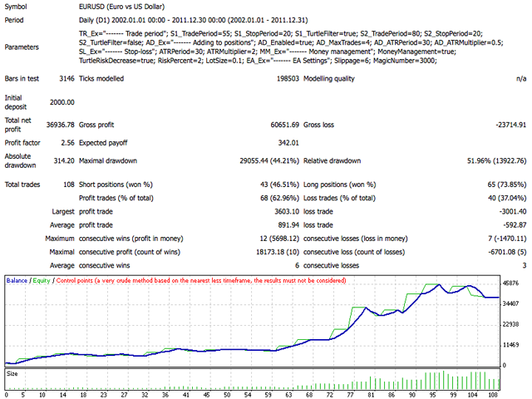The image size is (532, 399).
Task: Click the Maximal drawdown value
Action: pos(259,159)
